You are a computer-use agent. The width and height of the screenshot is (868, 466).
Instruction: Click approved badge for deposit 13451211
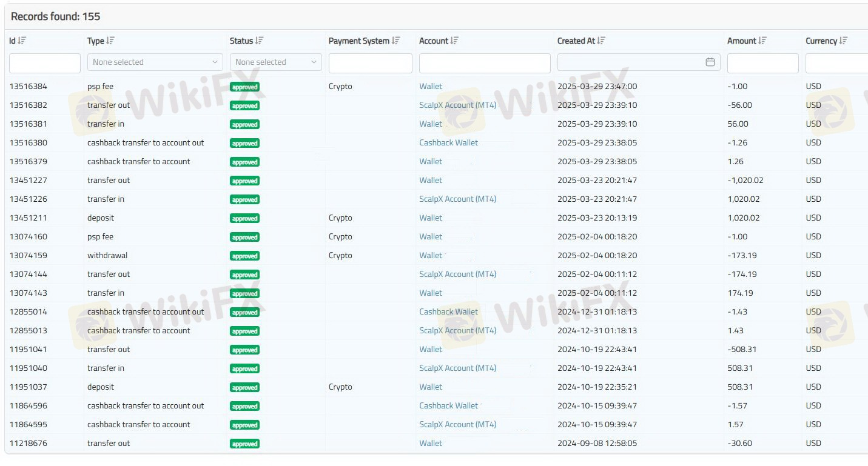click(x=245, y=218)
